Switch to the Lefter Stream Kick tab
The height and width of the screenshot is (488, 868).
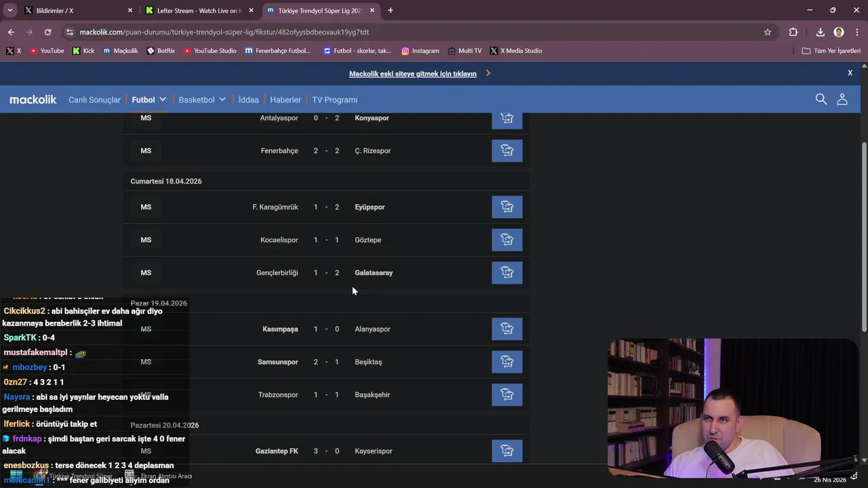[199, 10]
